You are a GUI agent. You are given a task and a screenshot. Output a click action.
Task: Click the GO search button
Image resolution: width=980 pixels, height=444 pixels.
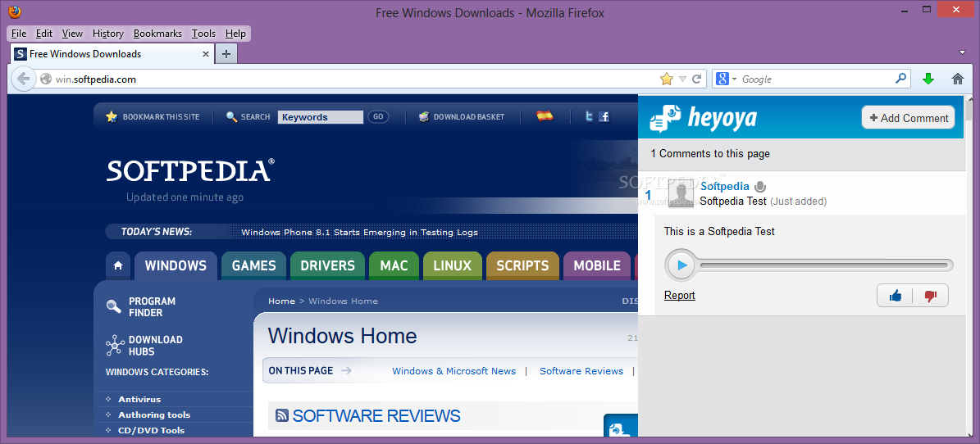coord(377,117)
